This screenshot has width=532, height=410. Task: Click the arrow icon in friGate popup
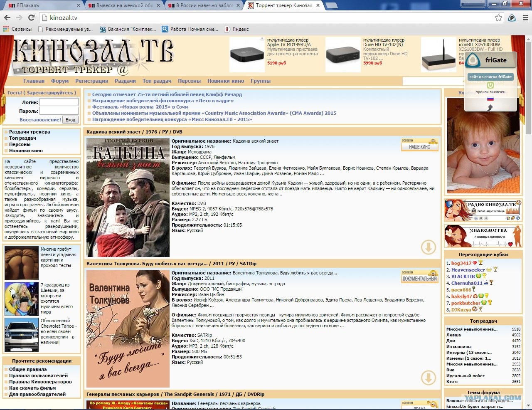[490, 107]
